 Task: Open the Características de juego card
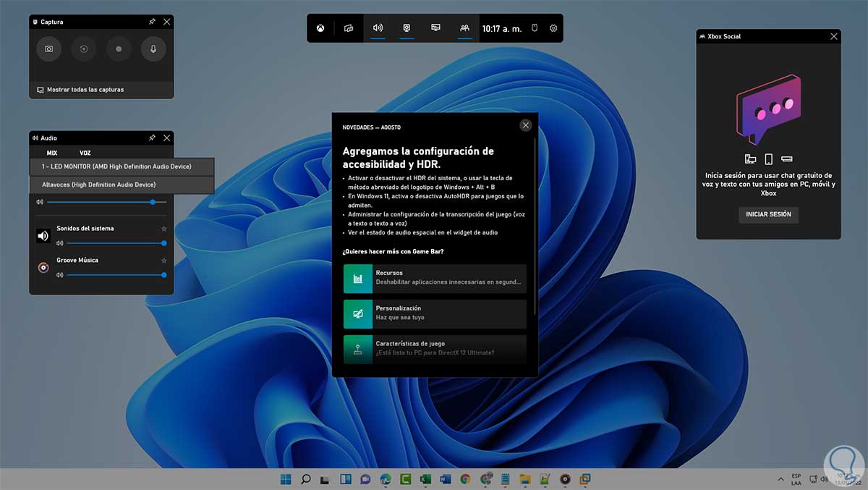point(435,349)
